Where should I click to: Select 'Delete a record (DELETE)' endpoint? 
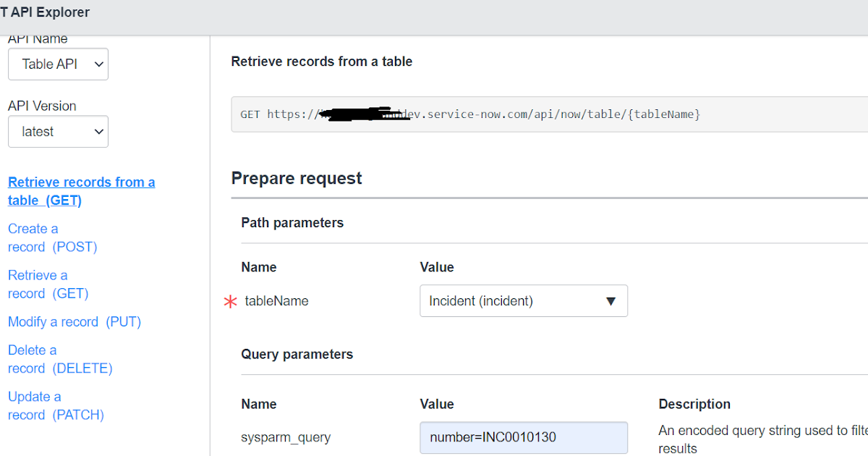click(x=60, y=359)
